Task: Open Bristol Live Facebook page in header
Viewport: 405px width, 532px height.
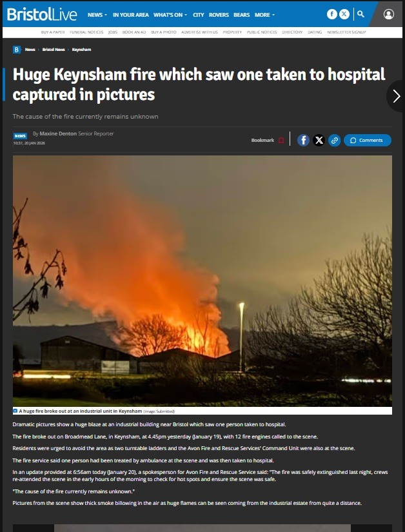Action: click(331, 14)
